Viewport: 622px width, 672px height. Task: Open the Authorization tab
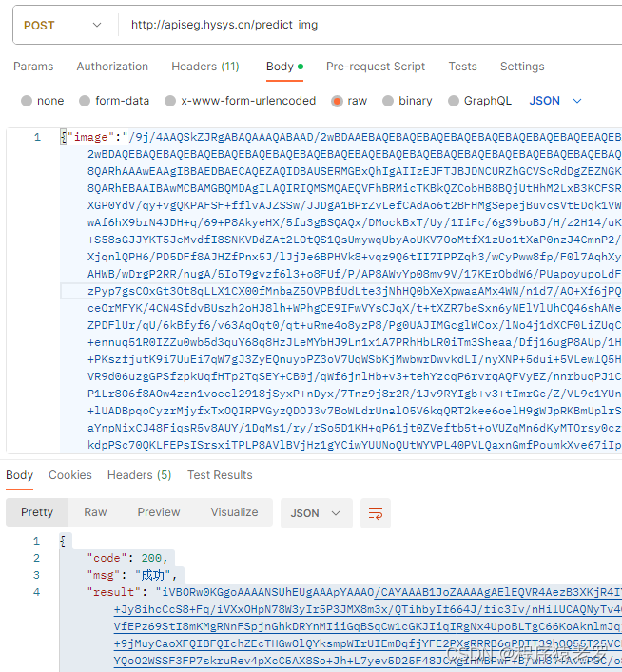point(112,67)
